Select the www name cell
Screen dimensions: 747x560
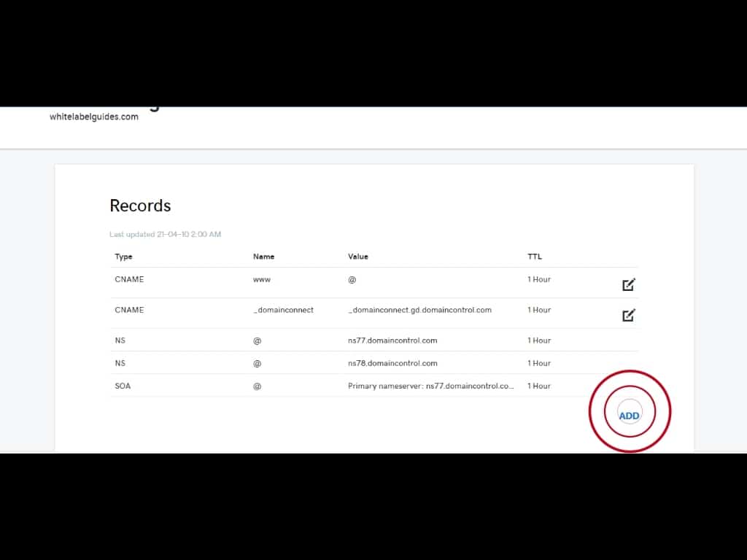[x=261, y=279]
